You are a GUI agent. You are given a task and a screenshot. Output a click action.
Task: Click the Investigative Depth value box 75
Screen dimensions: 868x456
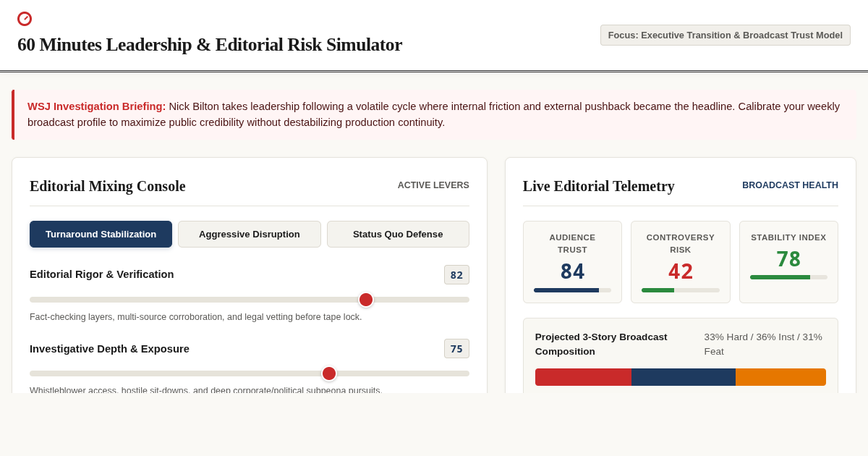(x=456, y=349)
